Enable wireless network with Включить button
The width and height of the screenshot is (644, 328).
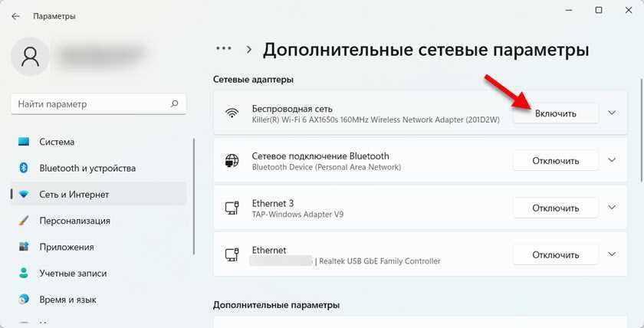555,113
